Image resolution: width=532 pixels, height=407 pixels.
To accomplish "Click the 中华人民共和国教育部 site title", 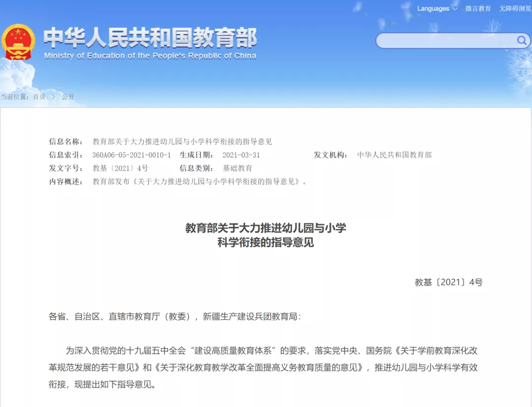I will pos(150,37).
